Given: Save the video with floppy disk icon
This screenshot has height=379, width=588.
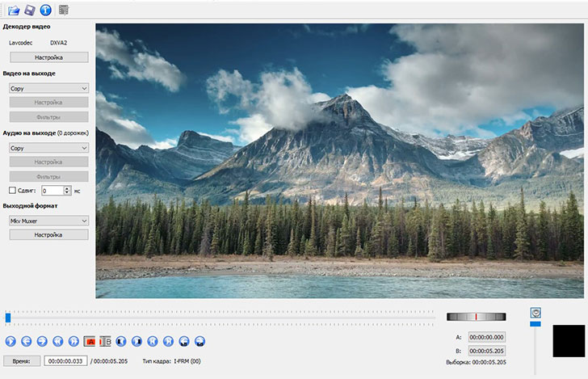Looking at the screenshot, I should (x=30, y=10).
